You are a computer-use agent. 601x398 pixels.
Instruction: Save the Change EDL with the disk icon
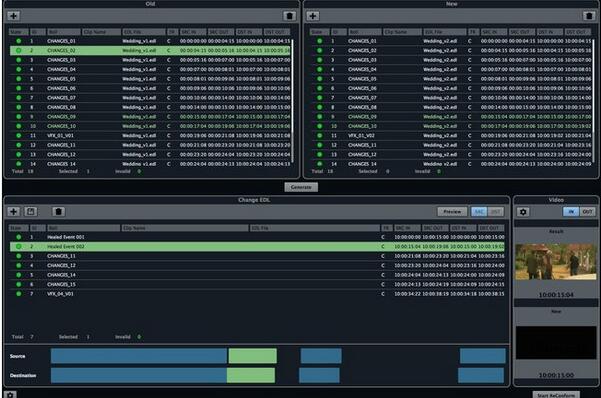pyautogui.click(x=31, y=212)
